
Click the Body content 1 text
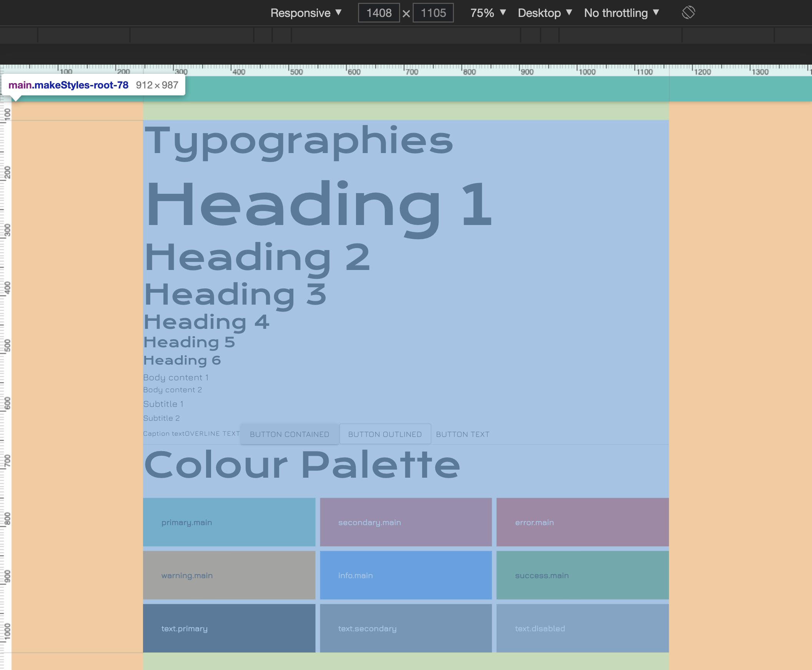coord(176,377)
